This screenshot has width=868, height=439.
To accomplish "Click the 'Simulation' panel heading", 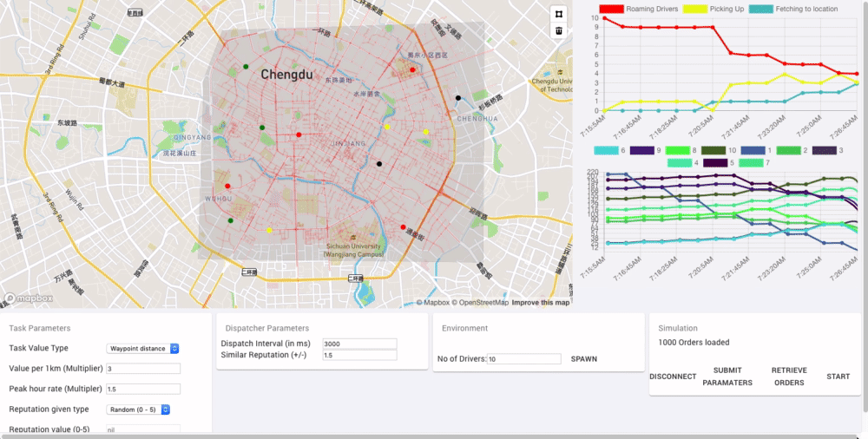I will [x=678, y=328].
